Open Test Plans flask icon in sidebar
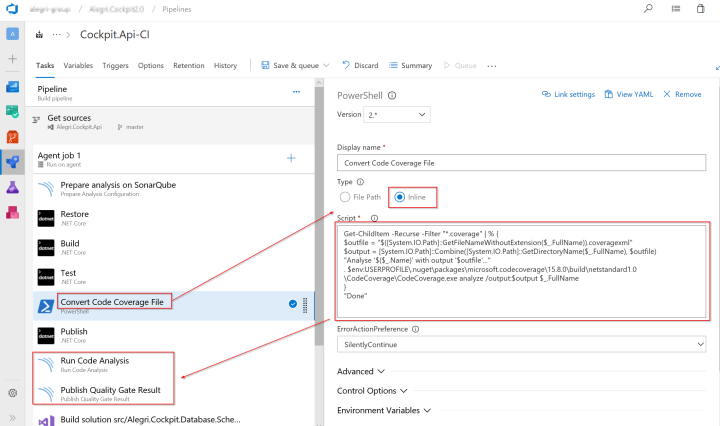 coord(13,187)
